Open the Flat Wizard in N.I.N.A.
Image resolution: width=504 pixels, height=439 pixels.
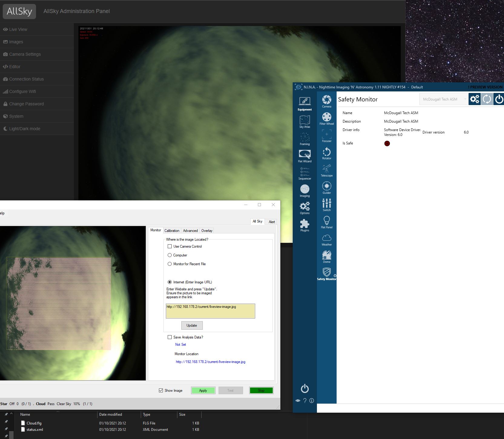(x=305, y=156)
